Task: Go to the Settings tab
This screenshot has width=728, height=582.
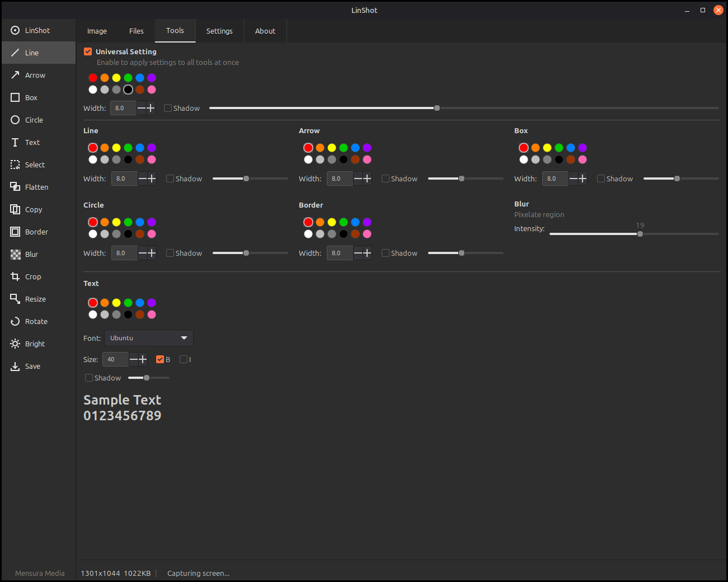Action: point(219,31)
